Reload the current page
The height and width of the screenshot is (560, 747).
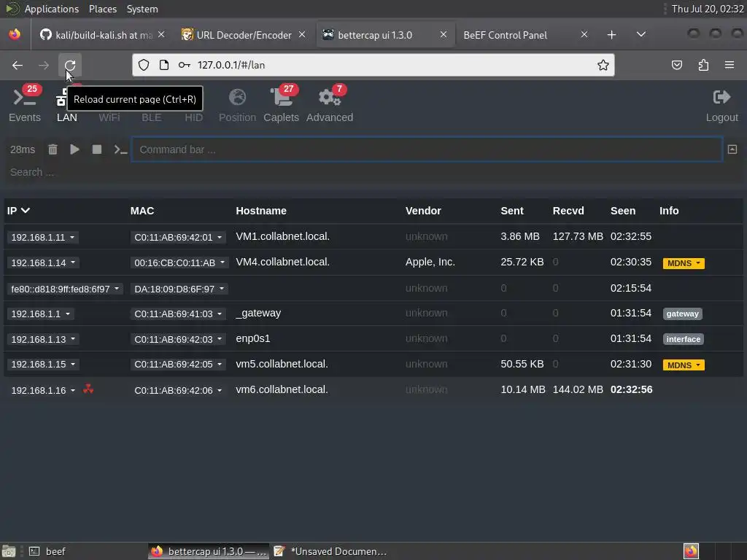tap(70, 65)
